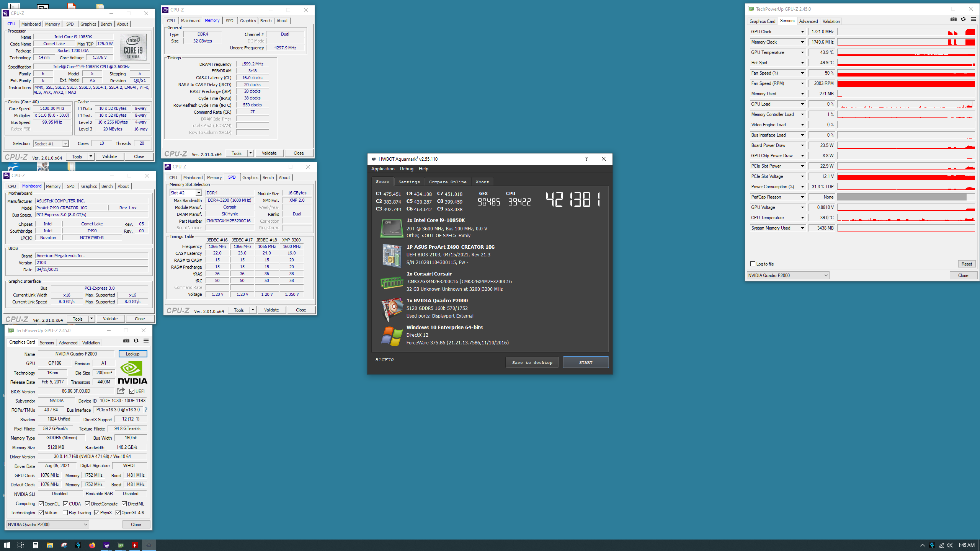
Task: Open the hamburger menu in GPU-Z Graphics Card window
Action: pyautogui.click(x=146, y=341)
